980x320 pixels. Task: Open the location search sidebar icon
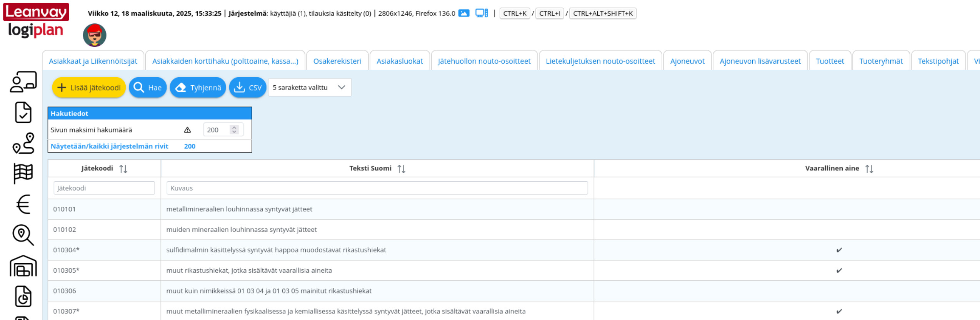[x=23, y=235]
